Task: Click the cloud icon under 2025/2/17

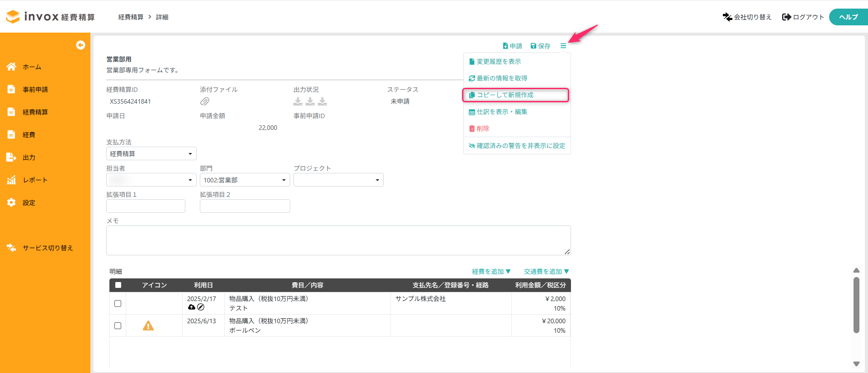Action: pos(192,307)
